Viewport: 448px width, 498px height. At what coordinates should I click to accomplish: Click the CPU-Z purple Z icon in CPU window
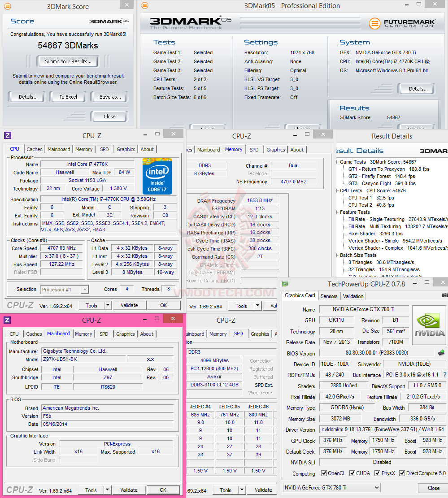pyautogui.click(x=8, y=136)
